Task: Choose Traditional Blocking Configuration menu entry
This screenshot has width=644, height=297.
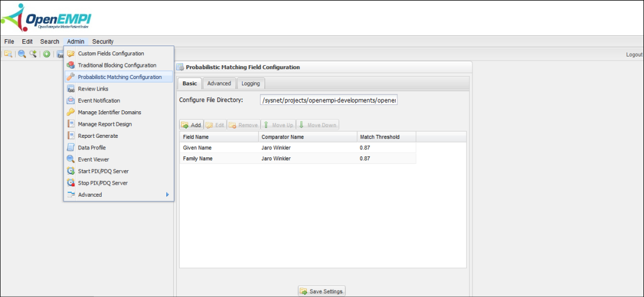Action: point(119,65)
